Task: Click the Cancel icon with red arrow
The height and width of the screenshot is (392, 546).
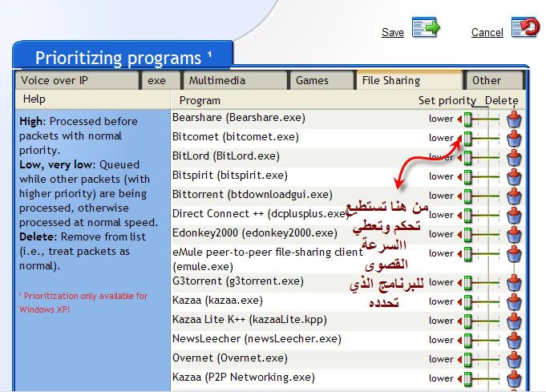Action: pos(525,28)
